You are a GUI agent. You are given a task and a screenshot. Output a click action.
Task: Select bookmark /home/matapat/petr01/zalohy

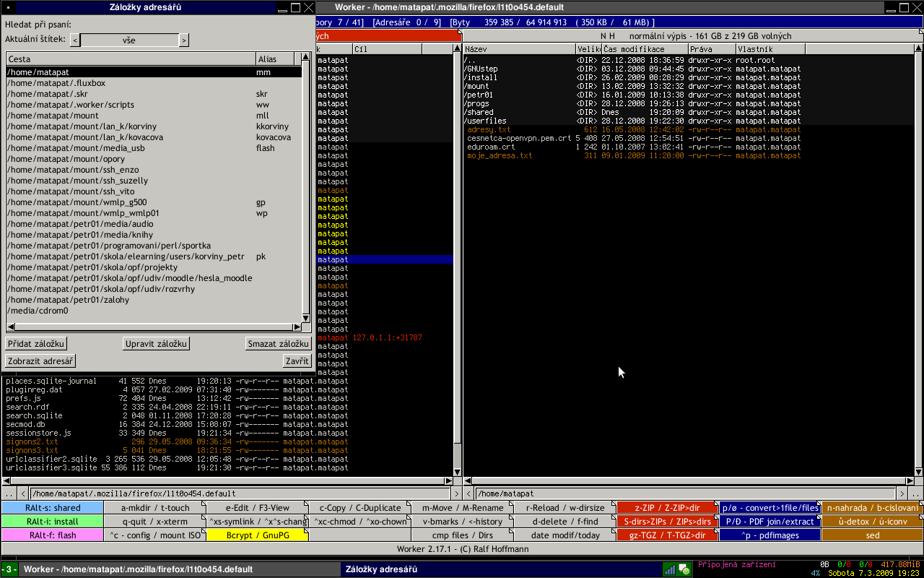click(154, 300)
